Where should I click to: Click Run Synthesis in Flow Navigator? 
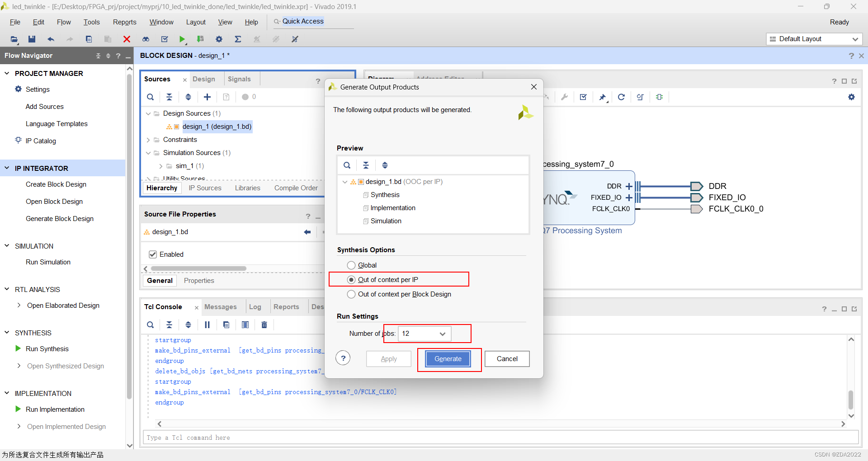point(47,349)
